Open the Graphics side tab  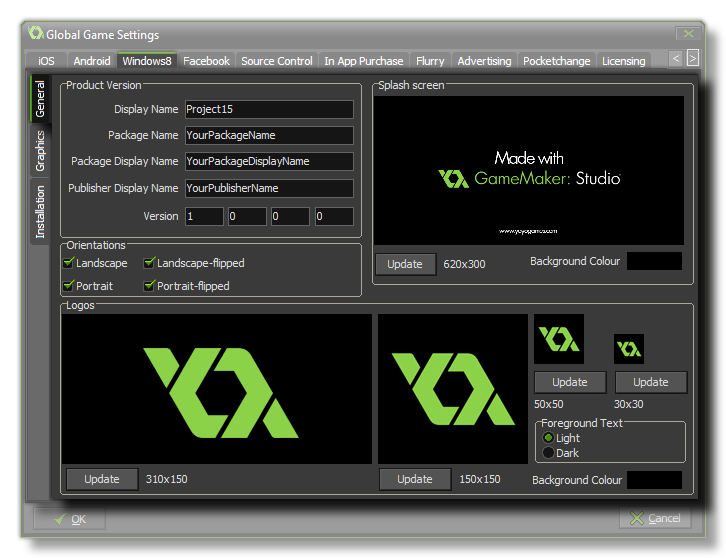[40, 151]
